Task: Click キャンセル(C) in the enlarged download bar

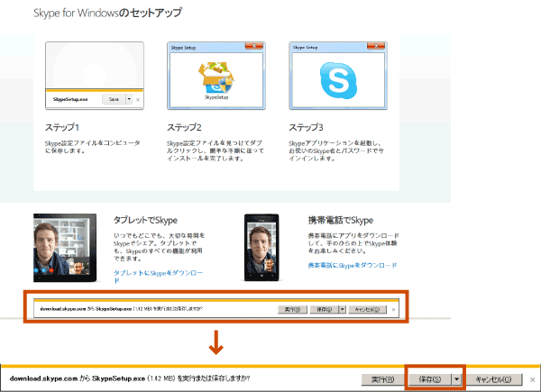Action: [493, 379]
